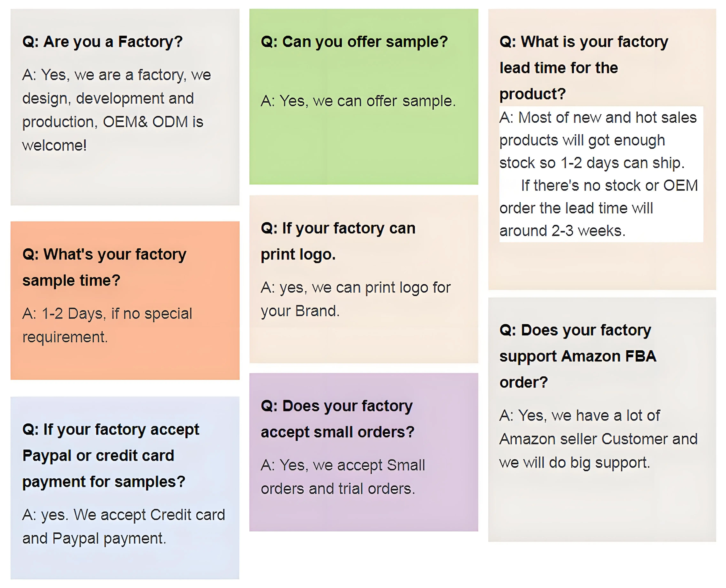Click the words "OEM& ODM" in the factory answer

click(x=145, y=122)
